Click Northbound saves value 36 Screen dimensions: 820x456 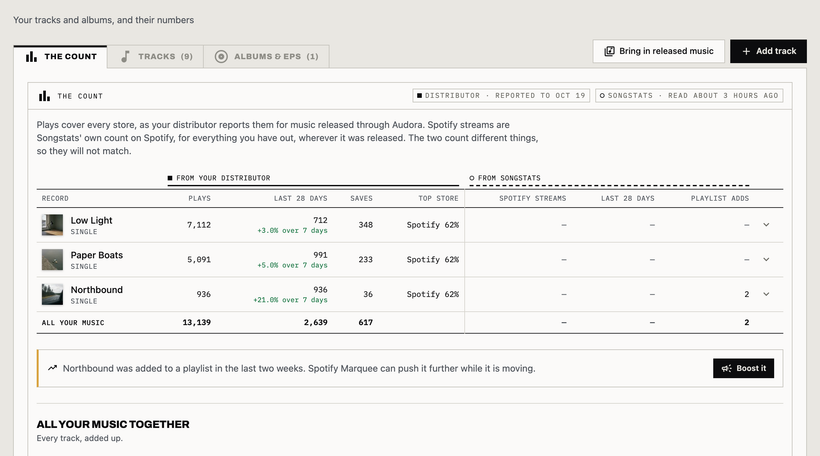[368, 294]
